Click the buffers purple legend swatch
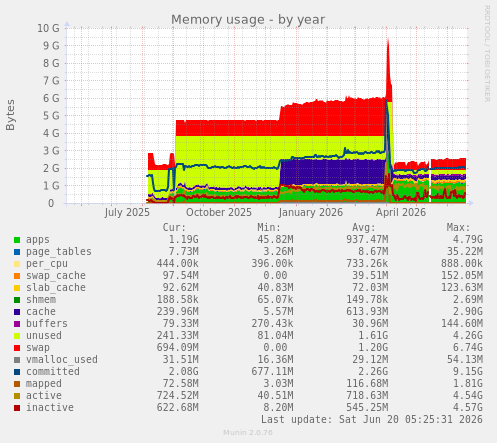 [17, 324]
